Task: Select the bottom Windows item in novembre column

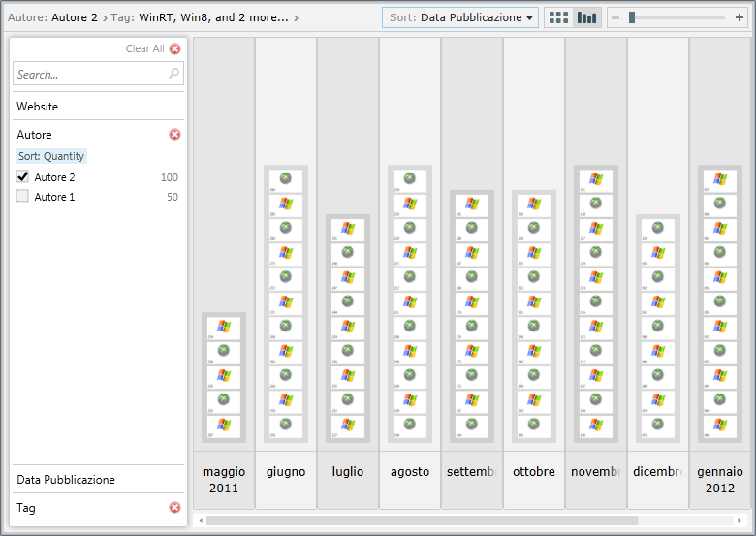Action: click(596, 426)
